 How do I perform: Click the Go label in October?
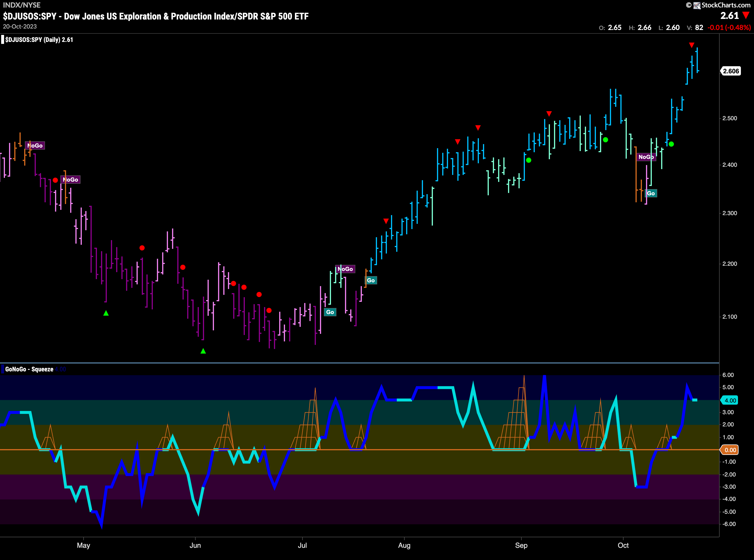coord(651,194)
